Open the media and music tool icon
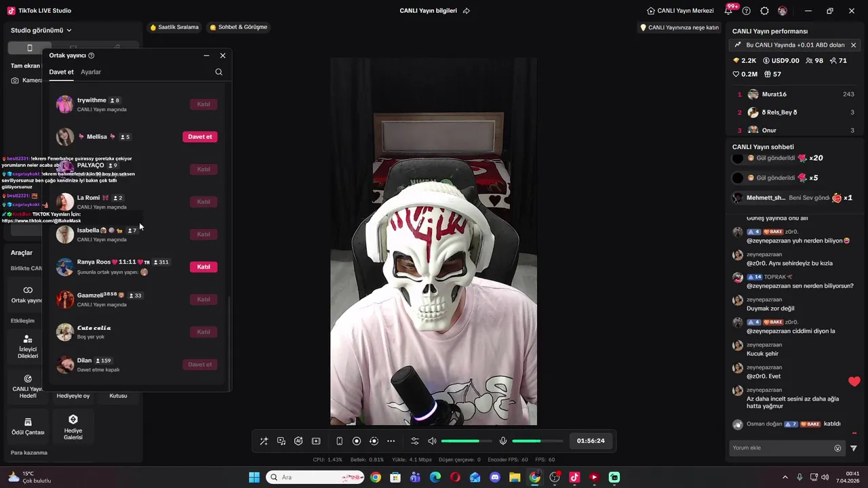The image size is (868, 488). pyautogui.click(x=281, y=441)
